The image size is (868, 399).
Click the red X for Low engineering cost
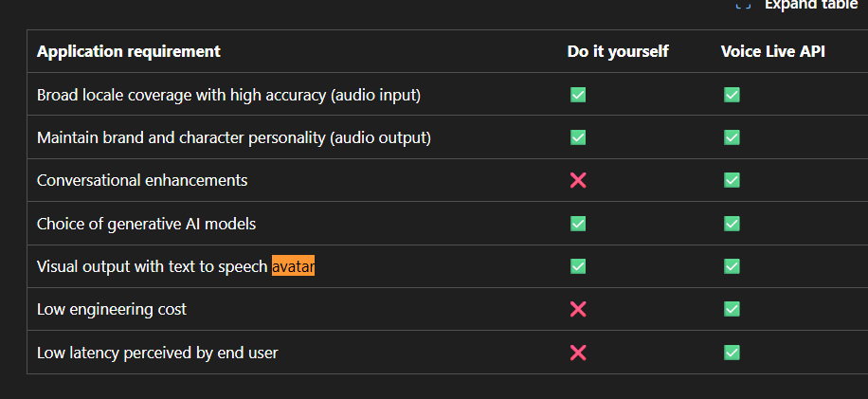coord(578,309)
